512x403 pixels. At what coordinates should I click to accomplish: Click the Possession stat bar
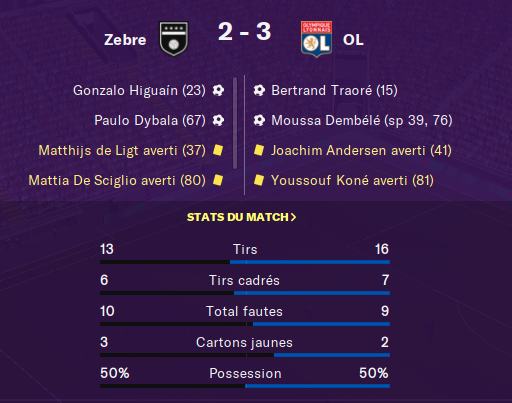tap(245, 386)
